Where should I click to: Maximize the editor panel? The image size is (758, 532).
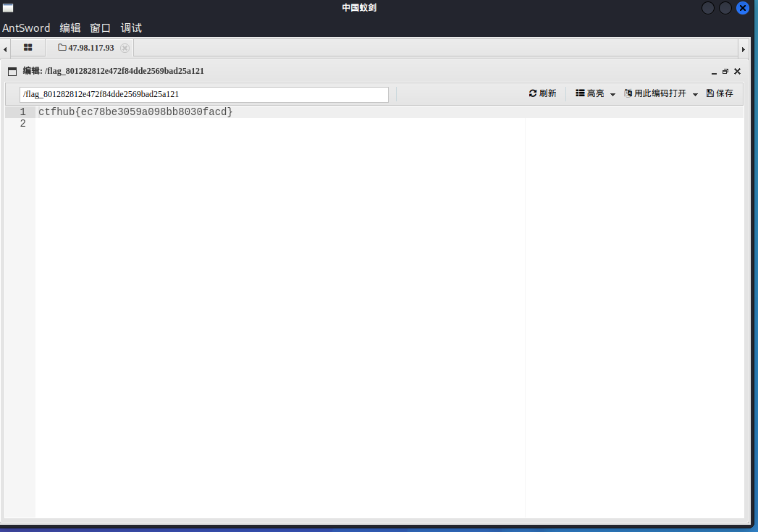[x=725, y=72]
